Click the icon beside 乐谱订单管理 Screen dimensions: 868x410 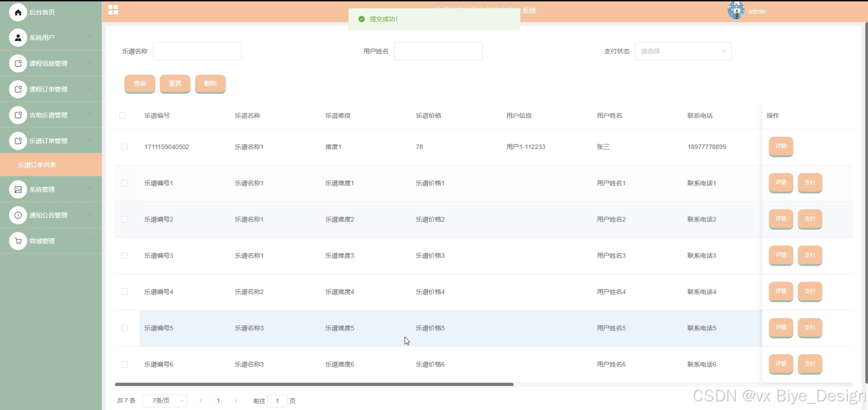tap(18, 141)
